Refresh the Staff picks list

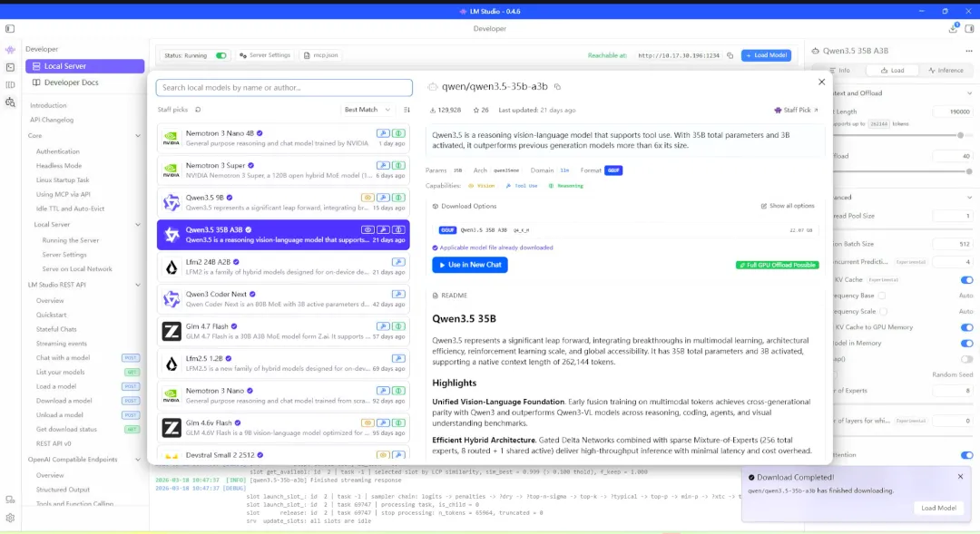(x=198, y=110)
